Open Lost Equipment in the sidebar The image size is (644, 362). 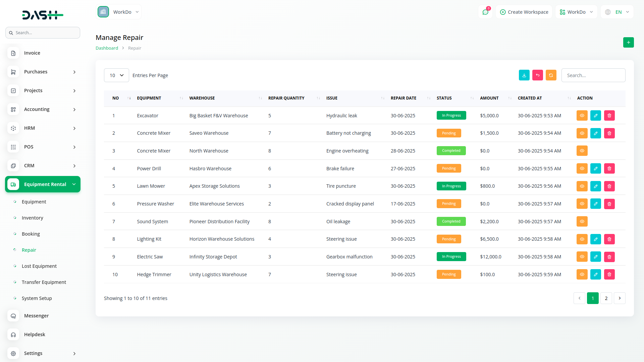pos(39,266)
